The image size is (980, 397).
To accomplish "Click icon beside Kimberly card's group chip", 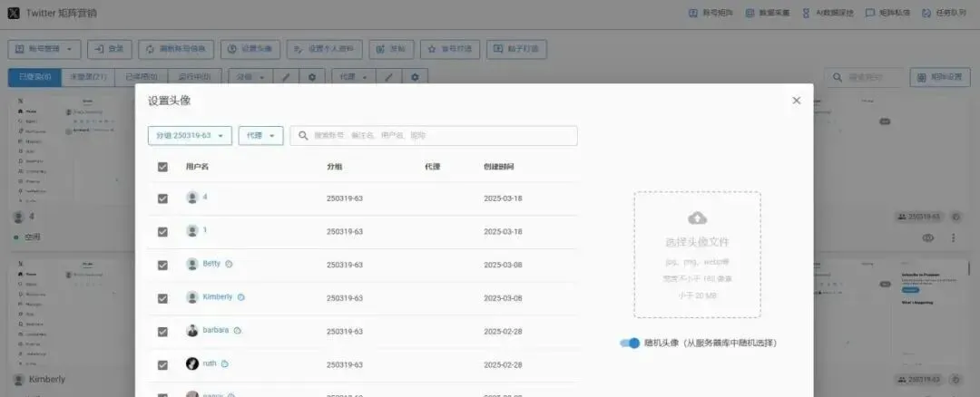I will click(x=955, y=379).
